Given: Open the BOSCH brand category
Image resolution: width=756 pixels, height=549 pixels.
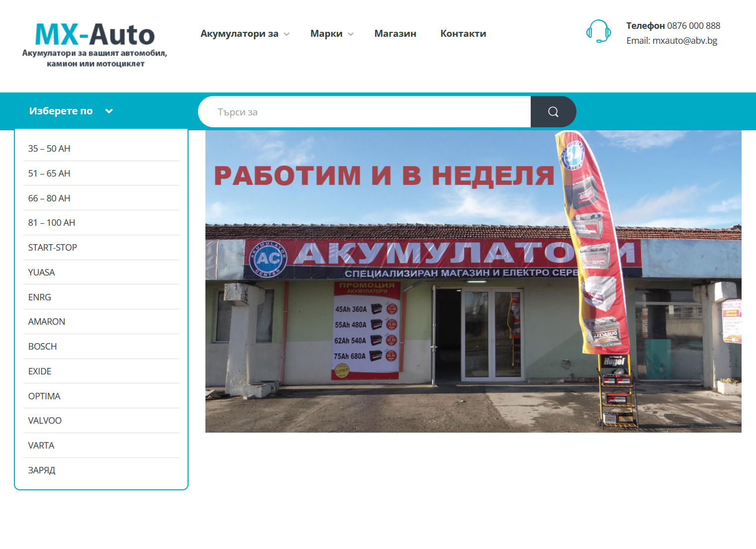Looking at the screenshot, I should [x=101, y=347].
